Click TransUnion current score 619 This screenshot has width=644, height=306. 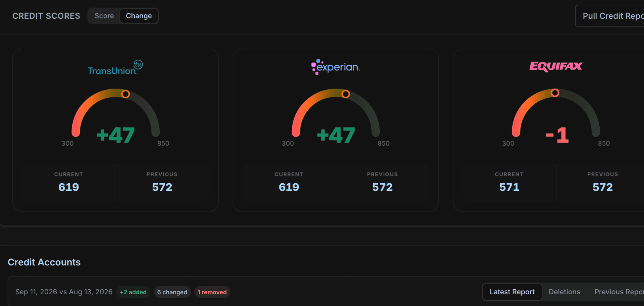(x=69, y=187)
